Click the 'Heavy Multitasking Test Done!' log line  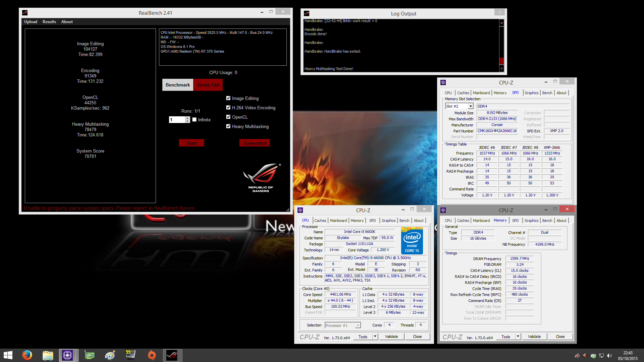coord(329,69)
